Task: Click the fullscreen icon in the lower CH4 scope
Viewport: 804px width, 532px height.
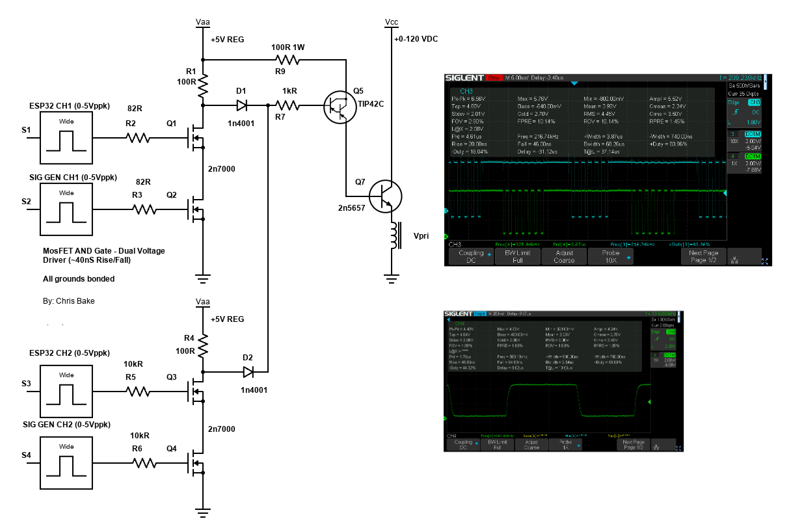Action: click(678, 447)
